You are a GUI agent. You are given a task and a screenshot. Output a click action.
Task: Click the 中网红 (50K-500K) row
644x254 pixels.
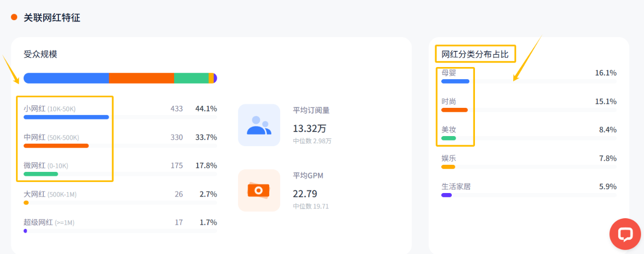click(120, 140)
